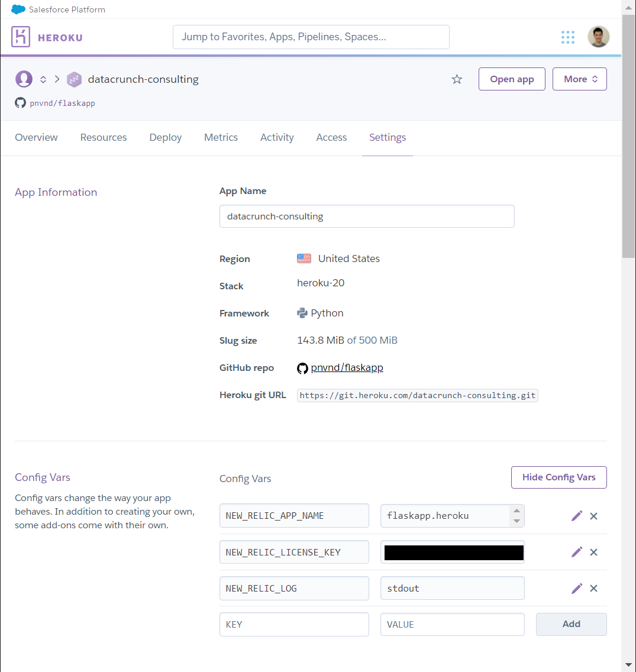636x672 pixels.
Task: Click breadcrumb arrow next to app name
Action: (x=57, y=79)
